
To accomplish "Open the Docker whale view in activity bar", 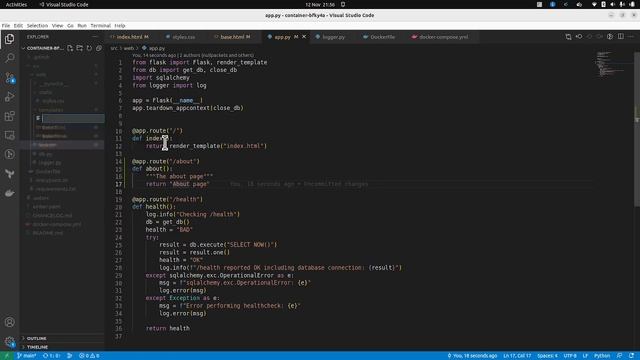I will [10, 193].
